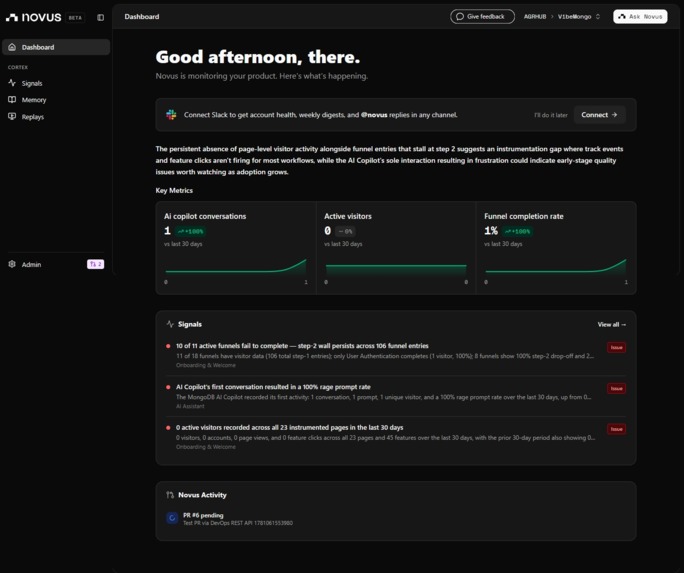This screenshot has width=684, height=573.
Task: Open the Active visitors metric card
Action: pos(396,248)
